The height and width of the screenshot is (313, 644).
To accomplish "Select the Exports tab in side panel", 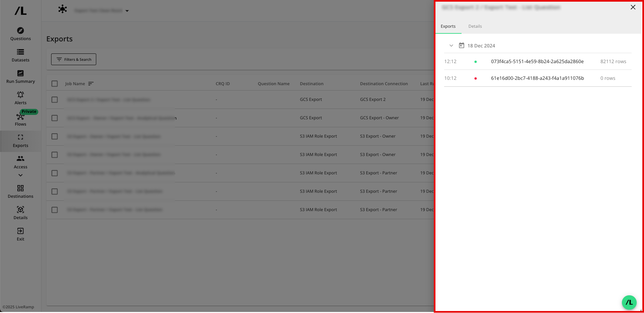I will click(448, 26).
